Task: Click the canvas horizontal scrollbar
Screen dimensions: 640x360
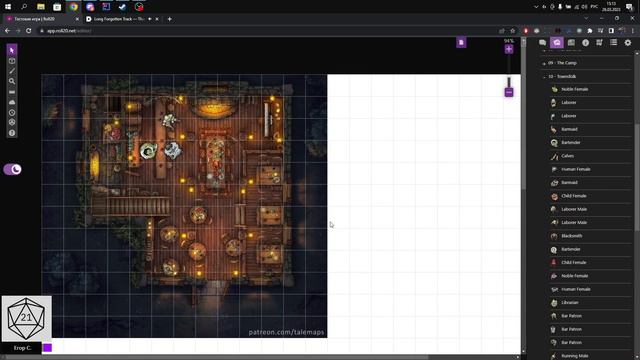Action: click(216, 357)
